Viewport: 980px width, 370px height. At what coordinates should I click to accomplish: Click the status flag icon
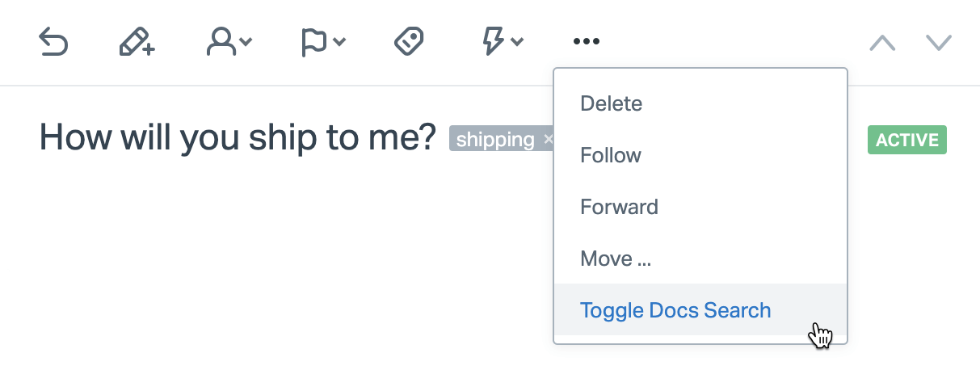(x=313, y=42)
